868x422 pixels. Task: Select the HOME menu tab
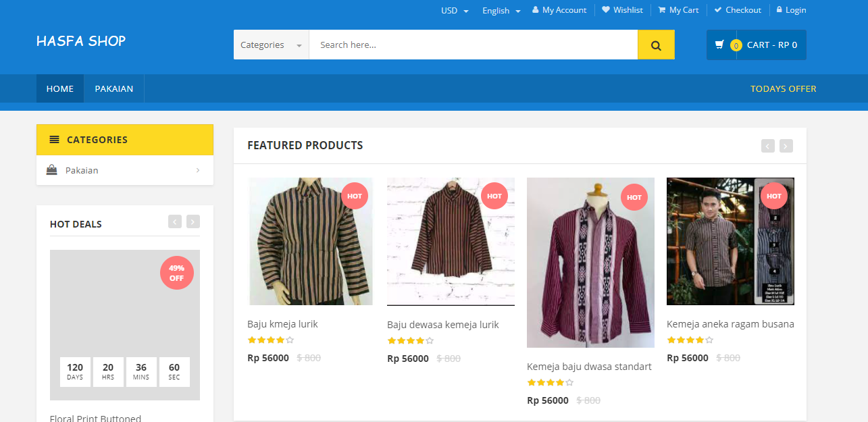60,88
